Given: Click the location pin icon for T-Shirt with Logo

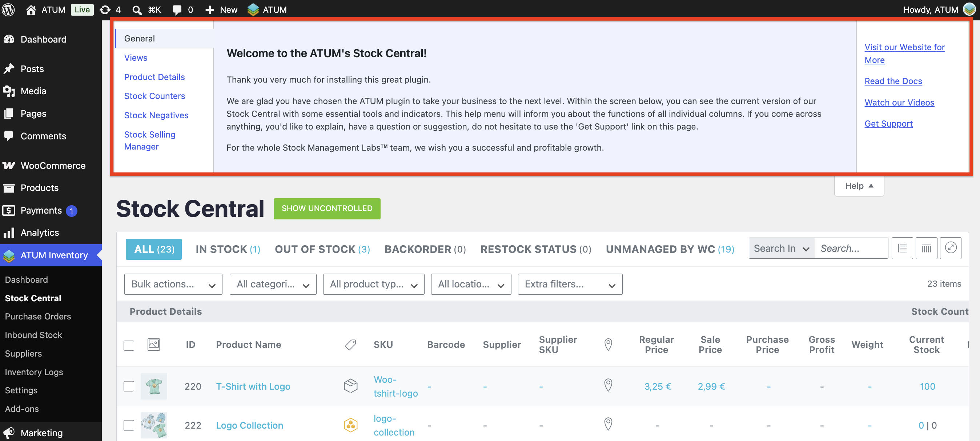Looking at the screenshot, I should 608,385.
